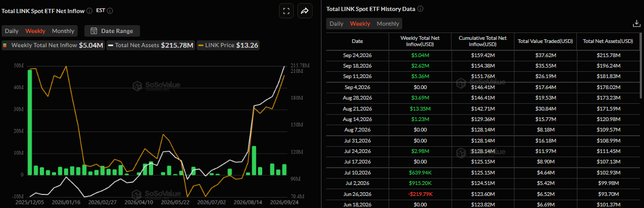Show info about Total LINK Spot ETF History Data
Screen dimensions: 644x208
[x=420, y=9]
